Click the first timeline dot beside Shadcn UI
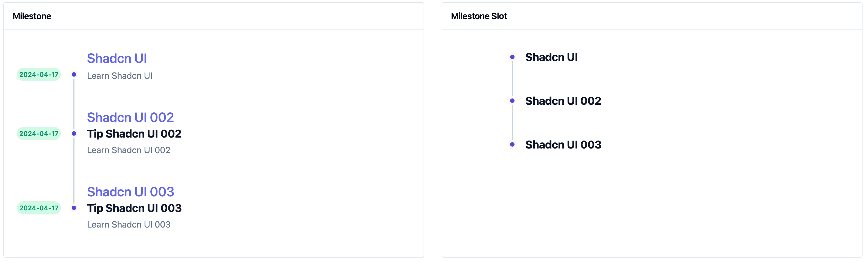Screen dimensions: 868x262 (x=74, y=74)
